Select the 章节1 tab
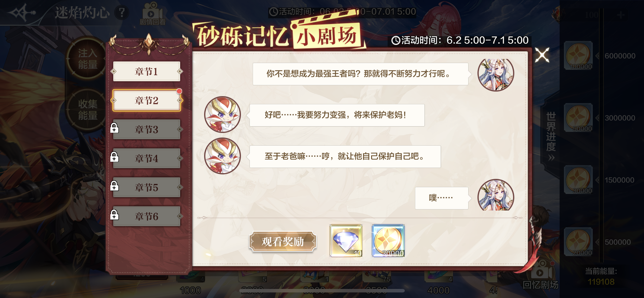This screenshot has width=644, height=298. 147,71
